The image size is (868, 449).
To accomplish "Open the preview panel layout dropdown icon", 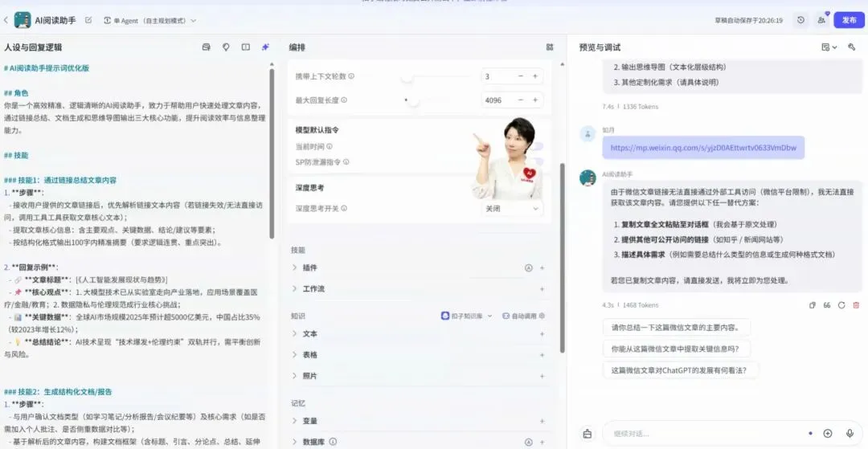I will coord(829,47).
